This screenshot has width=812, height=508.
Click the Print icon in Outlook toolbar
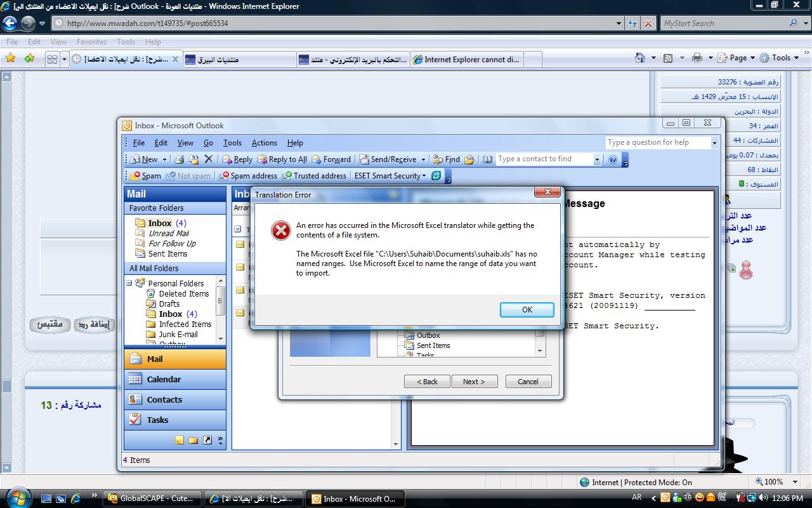[x=180, y=159]
